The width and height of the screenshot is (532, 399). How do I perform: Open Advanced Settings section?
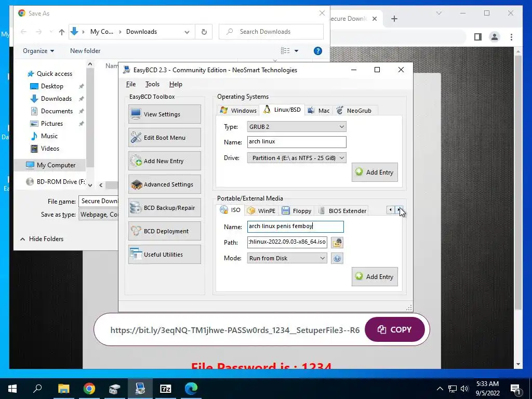(165, 184)
